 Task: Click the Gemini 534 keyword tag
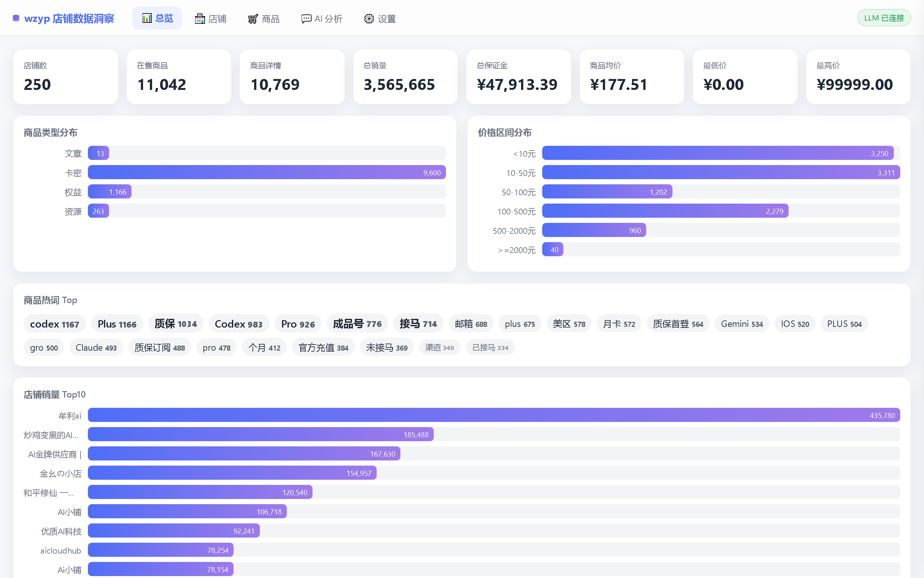(742, 324)
